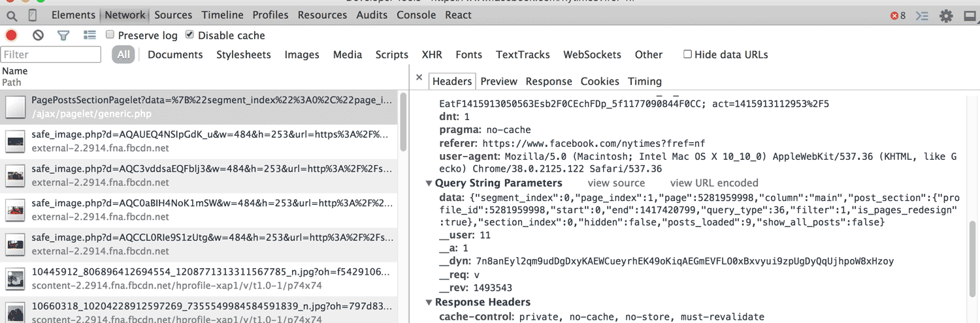This screenshot has height=323, width=980.
Task: Open the Console panel tab
Action: [x=416, y=15]
